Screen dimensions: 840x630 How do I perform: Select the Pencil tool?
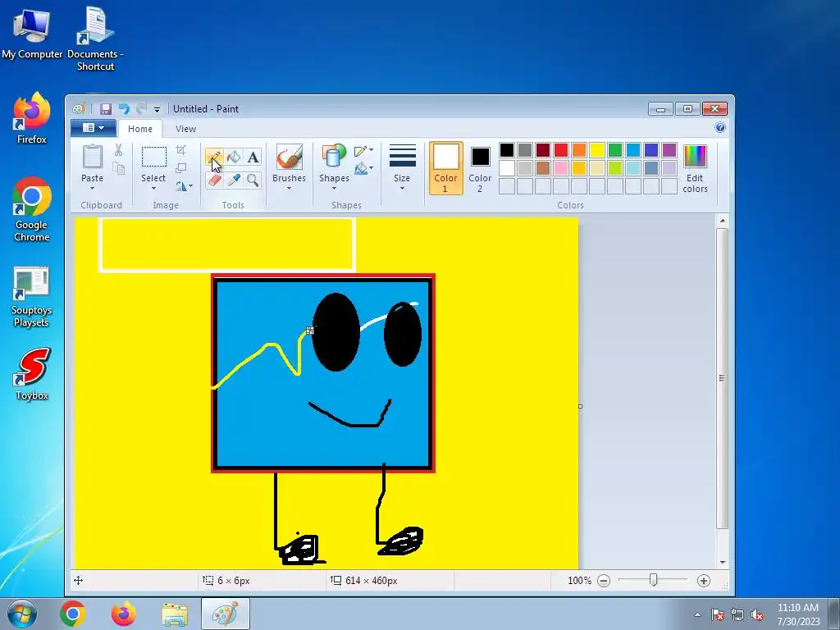click(214, 157)
